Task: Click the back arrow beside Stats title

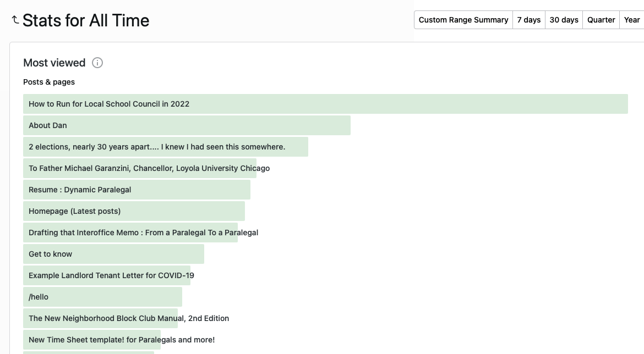Action: pyautogui.click(x=15, y=20)
